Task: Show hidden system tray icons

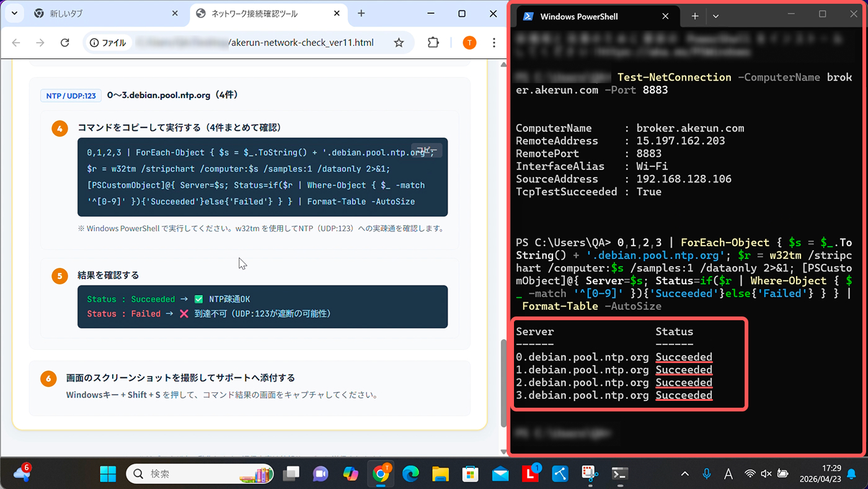Action: 684,474
